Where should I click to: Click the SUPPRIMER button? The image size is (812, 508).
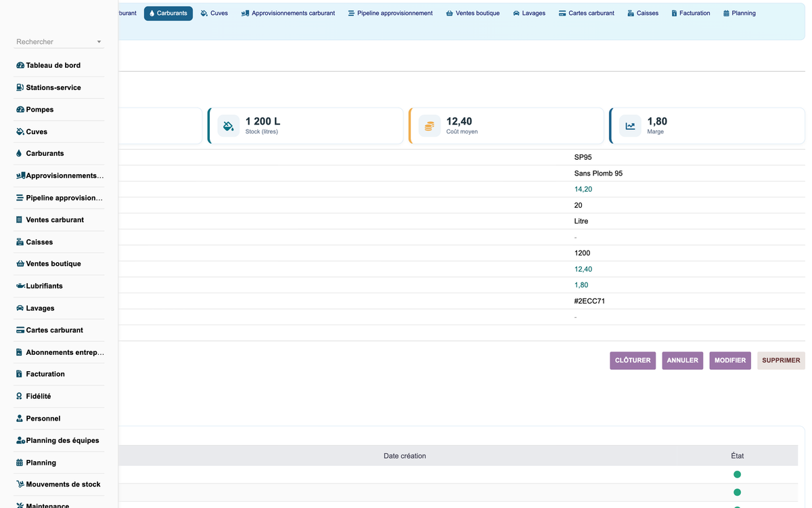click(781, 360)
